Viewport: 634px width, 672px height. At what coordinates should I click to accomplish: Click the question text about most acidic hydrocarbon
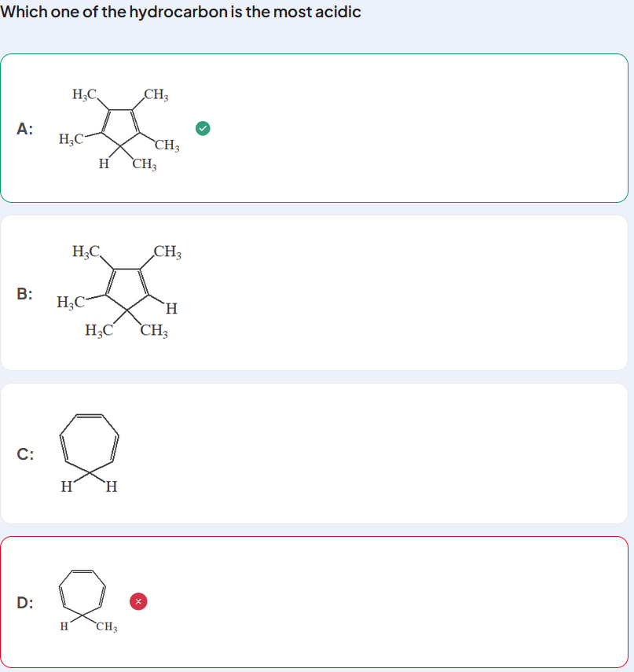[181, 12]
